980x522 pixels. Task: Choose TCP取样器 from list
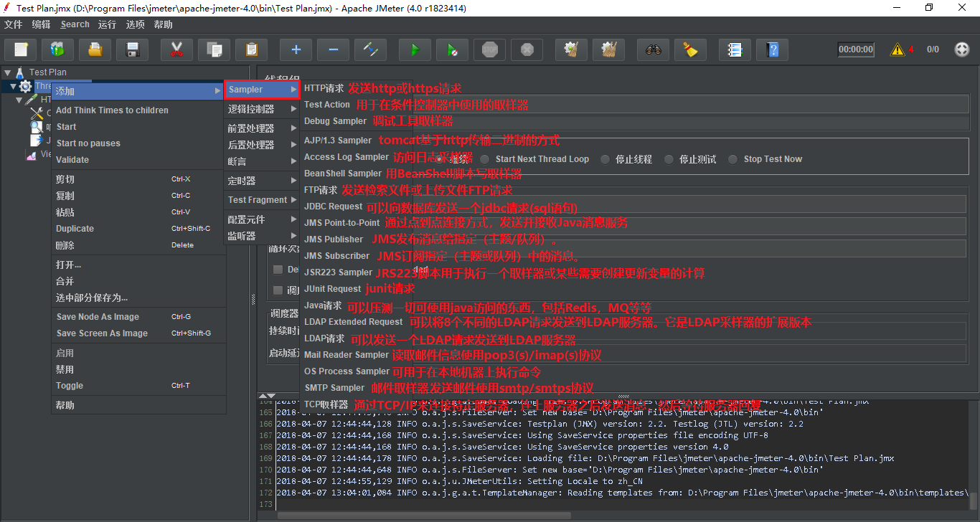tap(326, 404)
